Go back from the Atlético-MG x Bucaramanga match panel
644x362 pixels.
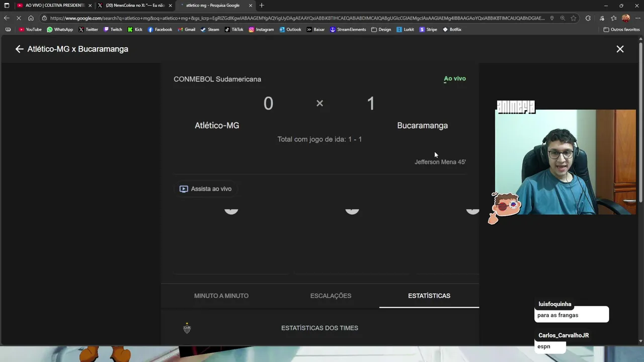coord(19,49)
